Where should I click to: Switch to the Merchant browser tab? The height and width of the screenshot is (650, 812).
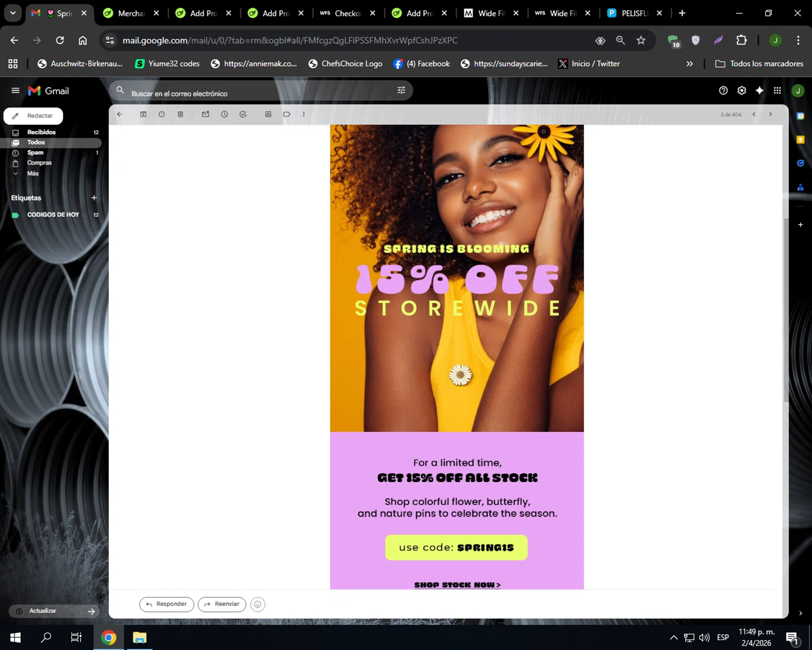(x=132, y=13)
